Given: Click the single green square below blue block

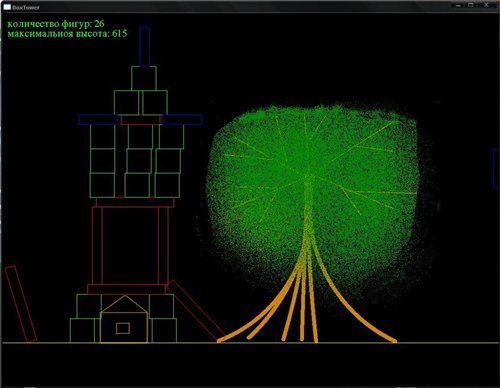Looking at the screenshot, I should tap(144, 78).
